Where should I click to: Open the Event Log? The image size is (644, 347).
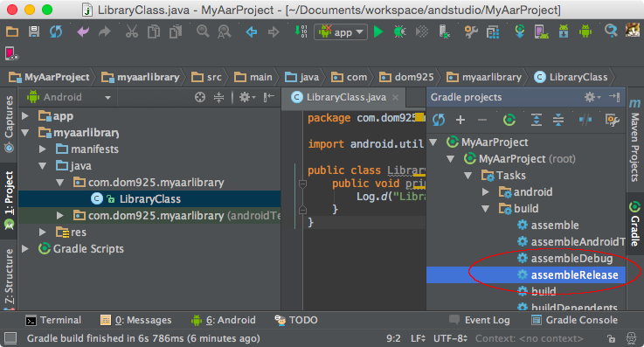(x=480, y=320)
